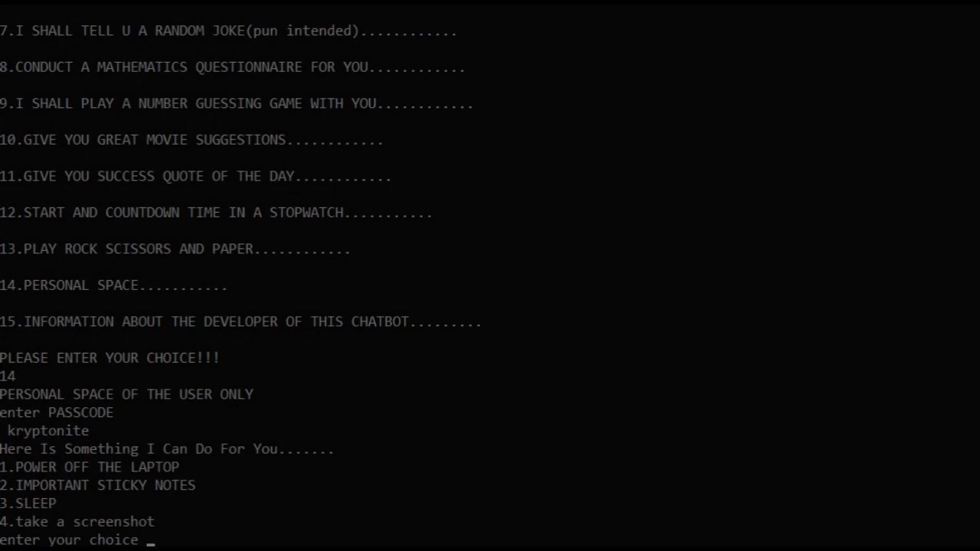Screen dimensions: 980x551
Task: Click the entered value 14
Action: click(x=8, y=377)
